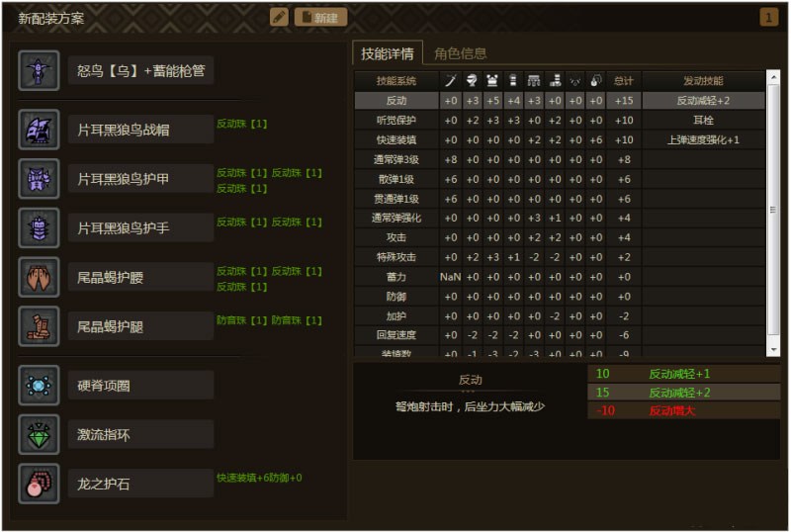Switch to the 角色信息 tab
Screen dimensions: 791x532
point(461,53)
